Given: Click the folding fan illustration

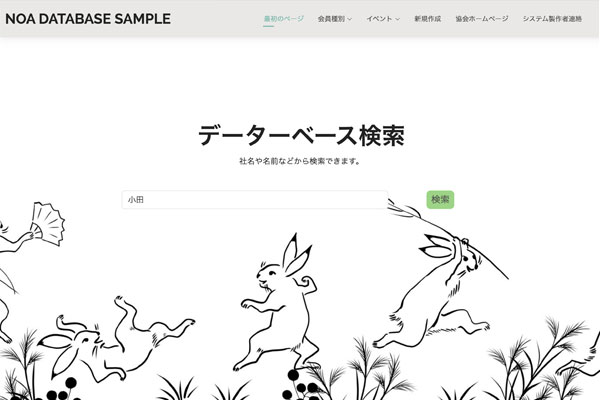Looking at the screenshot, I should [x=47, y=224].
